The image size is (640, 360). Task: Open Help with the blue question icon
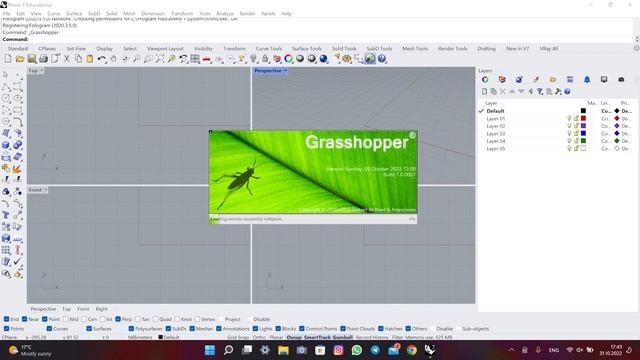[x=382, y=59]
